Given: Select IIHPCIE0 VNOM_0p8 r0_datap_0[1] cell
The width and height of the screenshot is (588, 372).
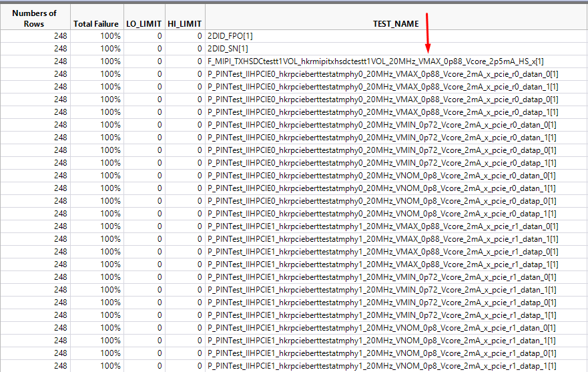Looking at the screenshot, I should [396, 201].
